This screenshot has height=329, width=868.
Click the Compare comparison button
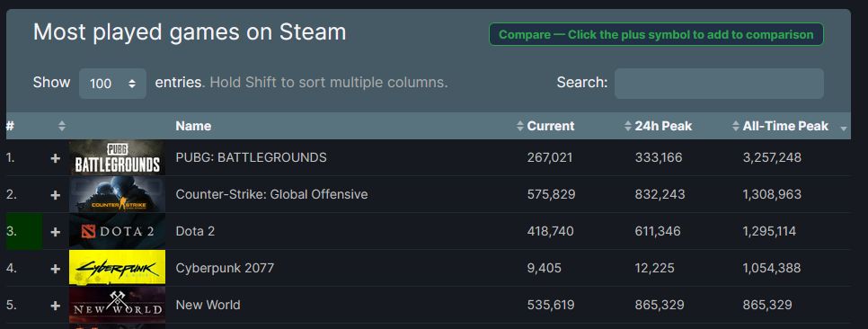[656, 34]
